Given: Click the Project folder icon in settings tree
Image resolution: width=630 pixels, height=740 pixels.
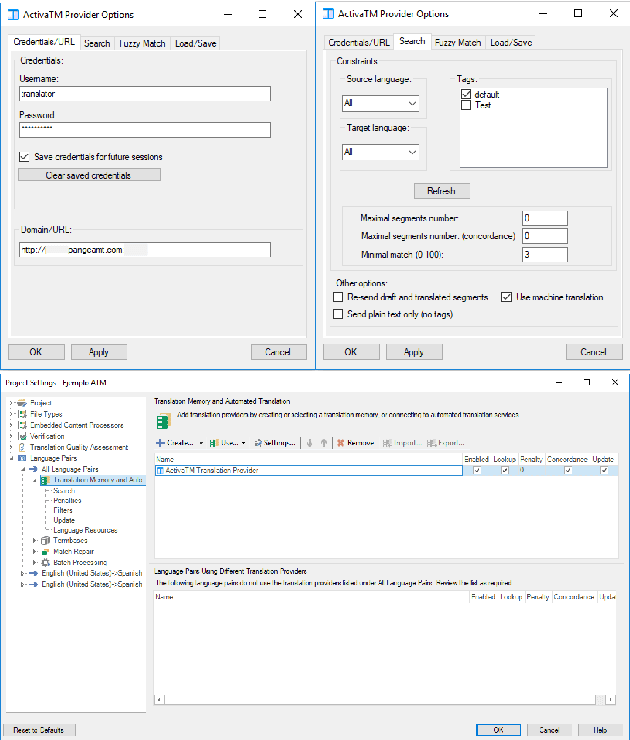Looking at the screenshot, I should (22, 403).
